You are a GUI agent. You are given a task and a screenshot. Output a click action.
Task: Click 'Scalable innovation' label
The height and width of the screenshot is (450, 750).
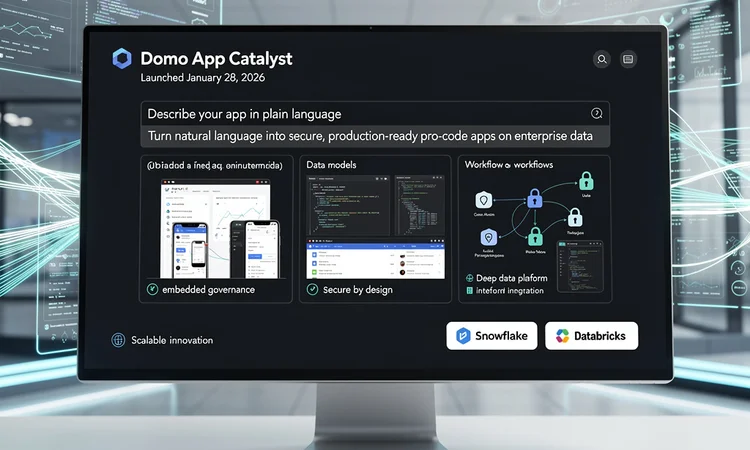coord(172,340)
